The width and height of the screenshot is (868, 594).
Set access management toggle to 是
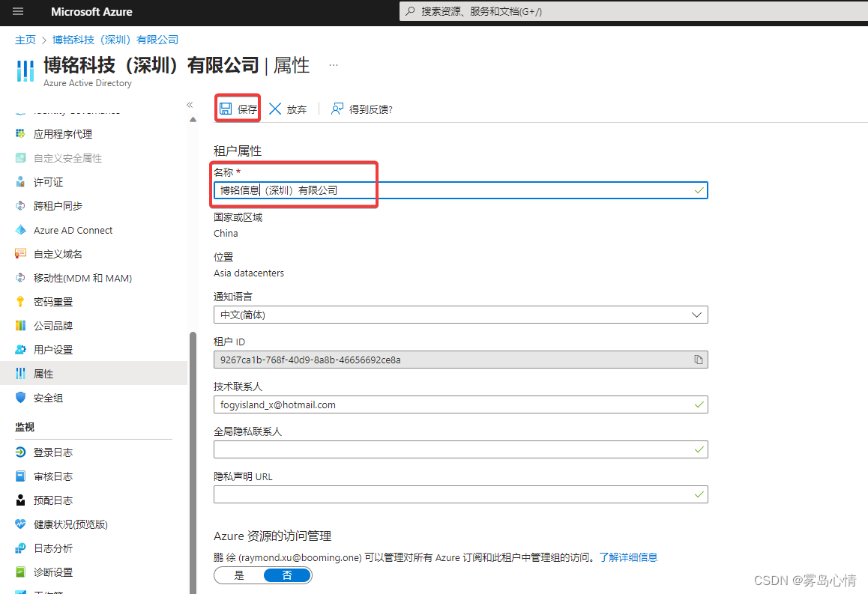tap(239, 575)
